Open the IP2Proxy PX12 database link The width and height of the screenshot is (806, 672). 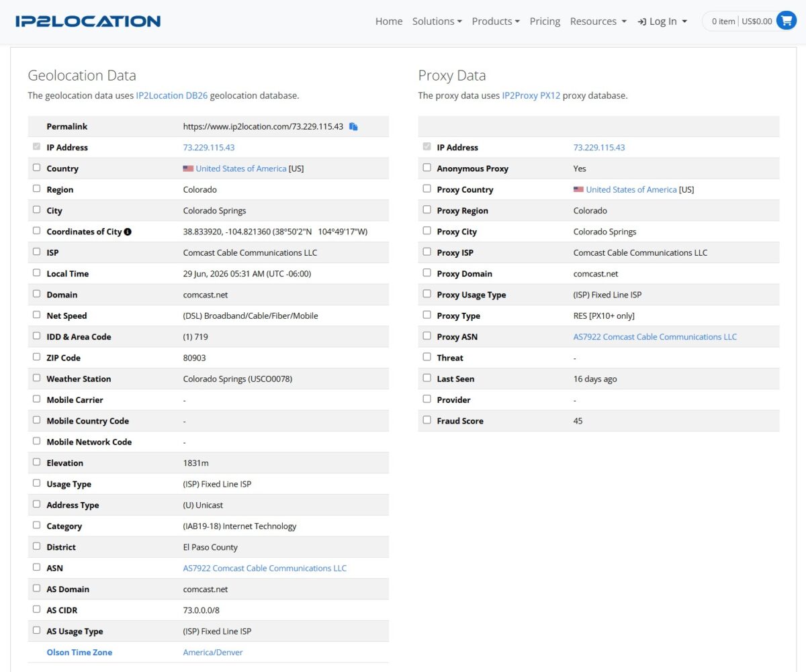(x=531, y=95)
